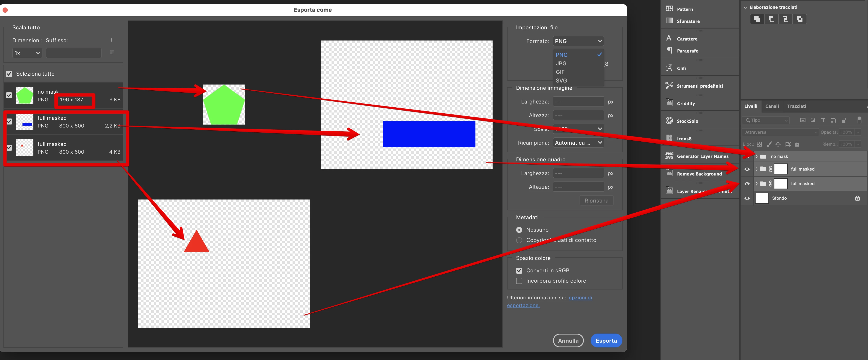Toggle Converti in sRGB checkbox
Viewport: 868px width, 360px height.
(519, 271)
